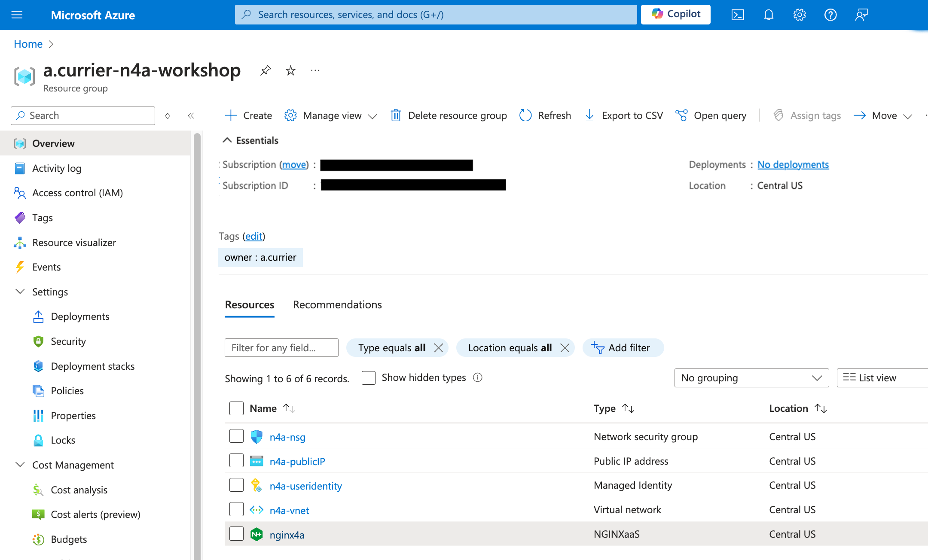
Task: Open the Move dropdown
Action: coord(883,116)
